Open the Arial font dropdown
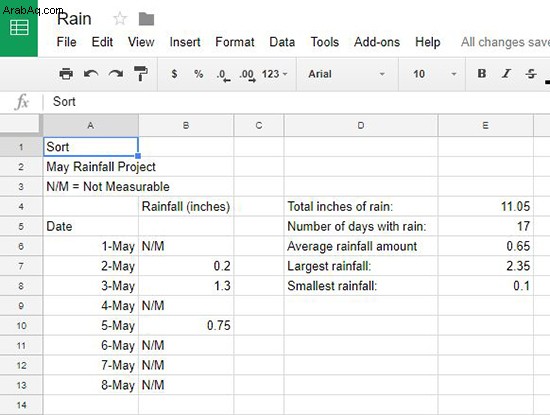The height and width of the screenshot is (415, 550). (347, 74)
